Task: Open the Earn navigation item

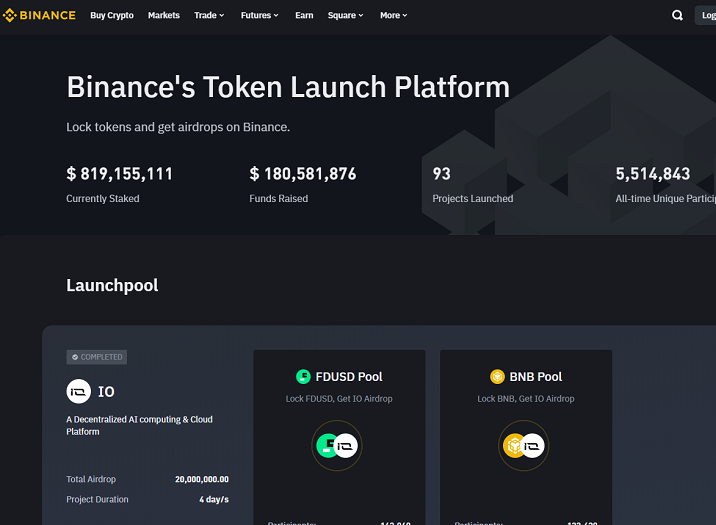Action: [304, 15]
